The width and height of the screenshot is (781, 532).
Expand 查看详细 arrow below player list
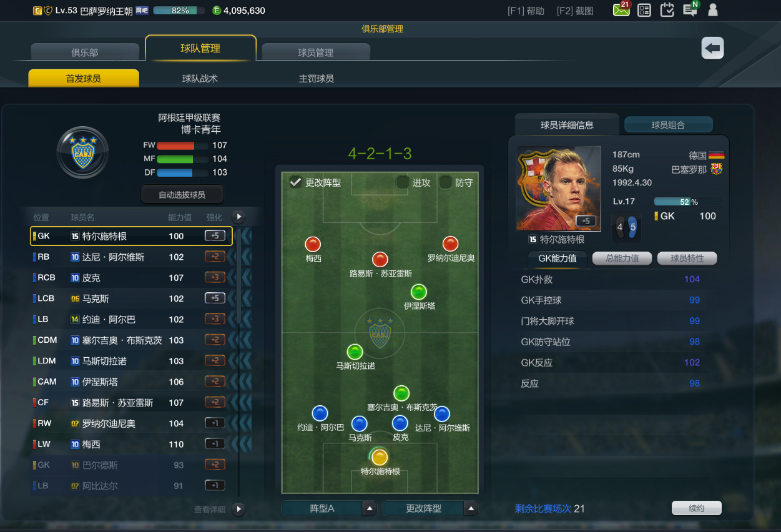click(238, 509)
